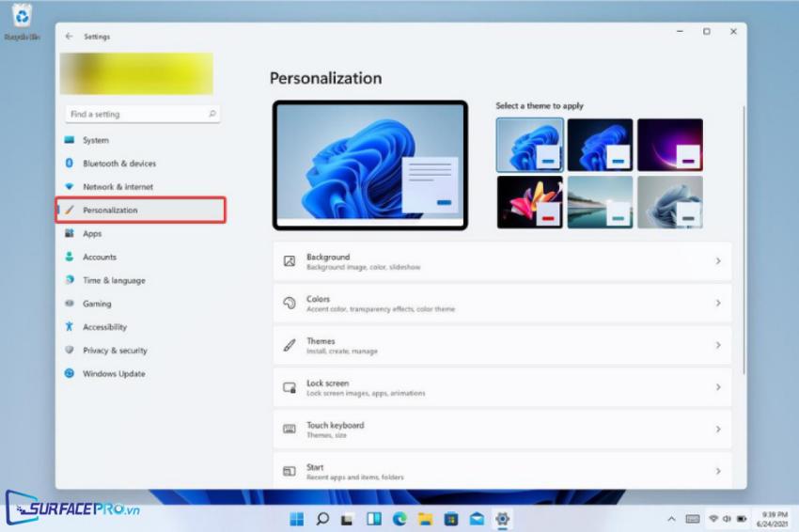Select Time & language in sidebar
The image size is (799, 532).
pyautogui.click(x=114, y=280)
